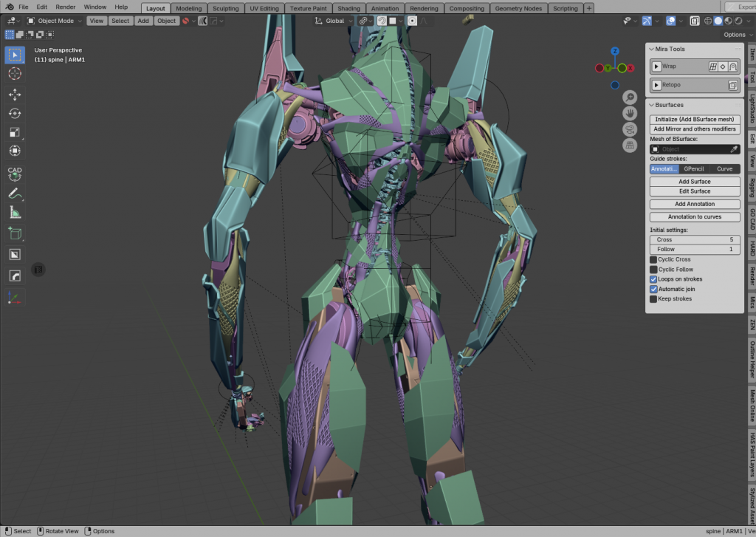Click the red X axis gizmo handle
This screenshot has width=756, height=537.
[630, 68]
